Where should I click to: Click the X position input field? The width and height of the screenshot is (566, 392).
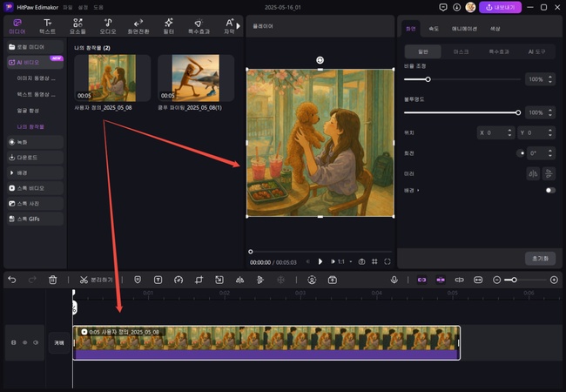tap(495, 132)
